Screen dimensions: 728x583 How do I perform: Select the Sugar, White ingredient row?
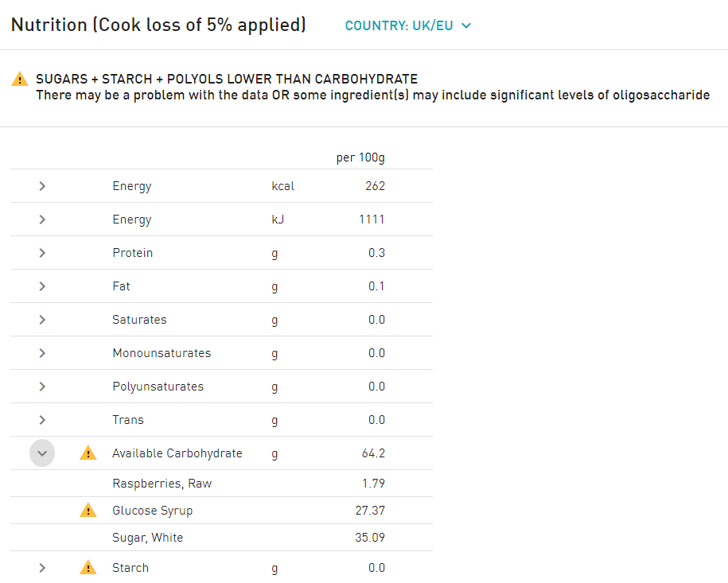pyautogui.click(x=147, y=537)
